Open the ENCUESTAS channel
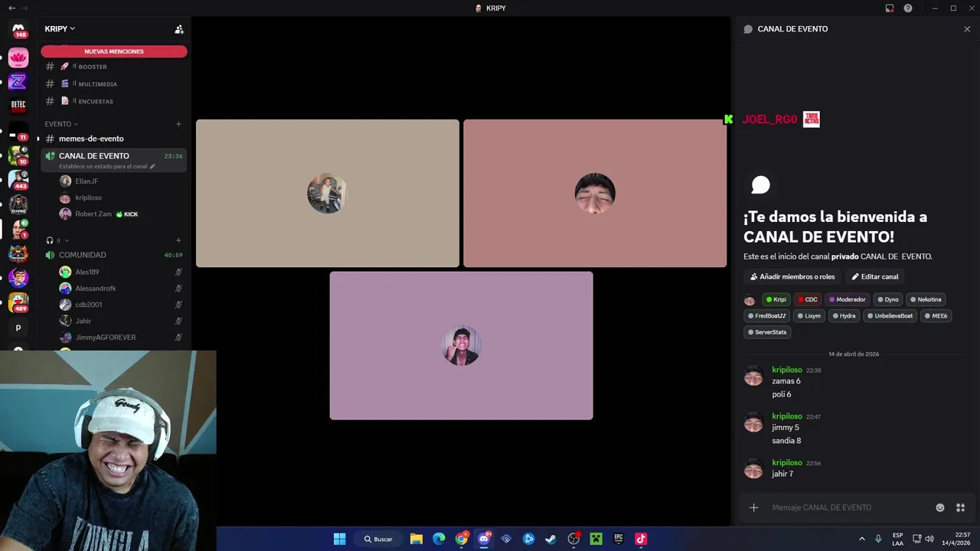The width and height of the screenshot is (980, 551). (113, 101)
